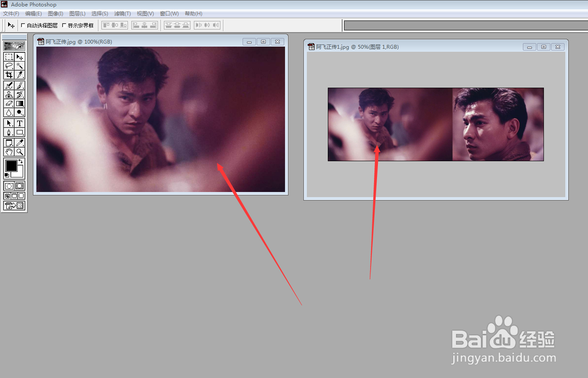The image size is (588, 378).
Task: Choose Full Screen Mode with Menu Bar
Action: tap(14, 196)
